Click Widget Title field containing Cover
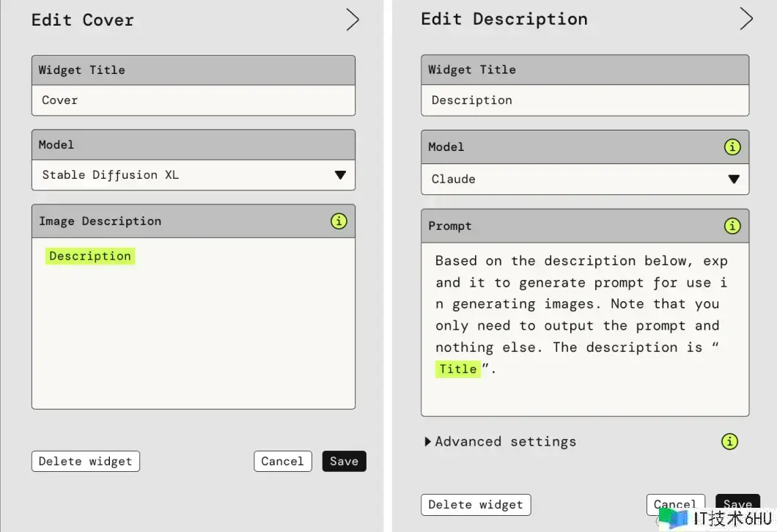777x532 pixels. click(194, 100)
